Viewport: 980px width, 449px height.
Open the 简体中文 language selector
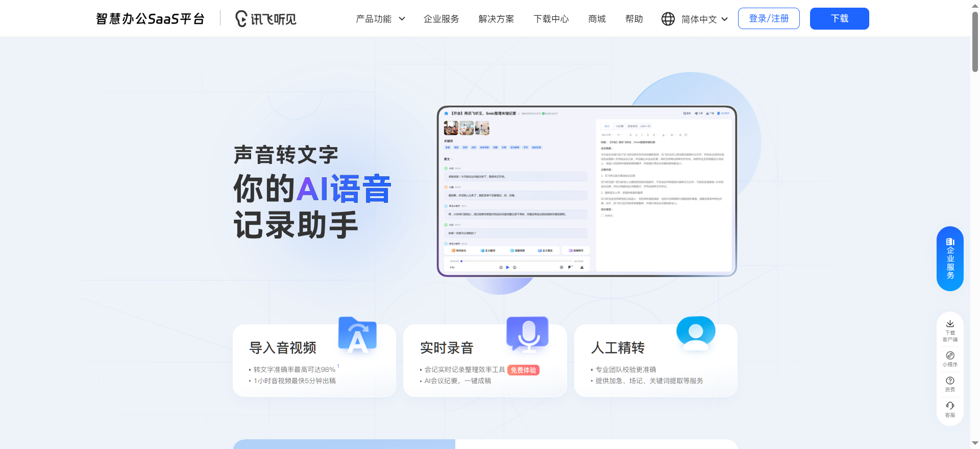point(699,19)
